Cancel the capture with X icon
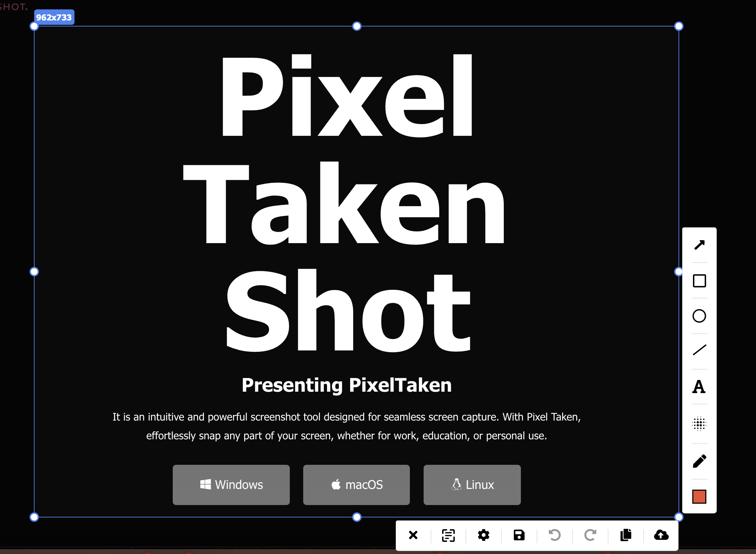756x554 pixels. tap(413, 535)
